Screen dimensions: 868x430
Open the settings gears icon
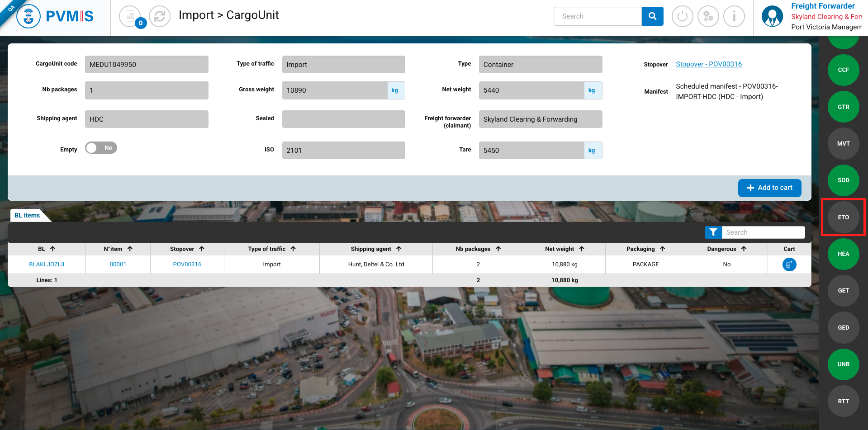click(708, 17)
